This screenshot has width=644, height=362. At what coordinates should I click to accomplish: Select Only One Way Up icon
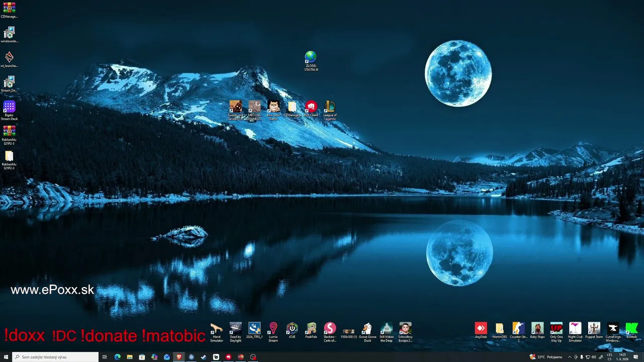pos(556,332)
